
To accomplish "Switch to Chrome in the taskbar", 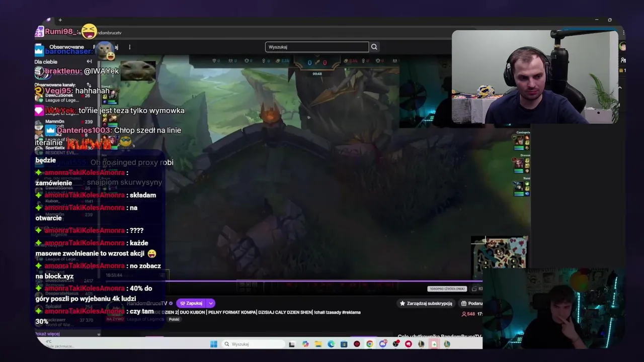I will tap(370, 344).
